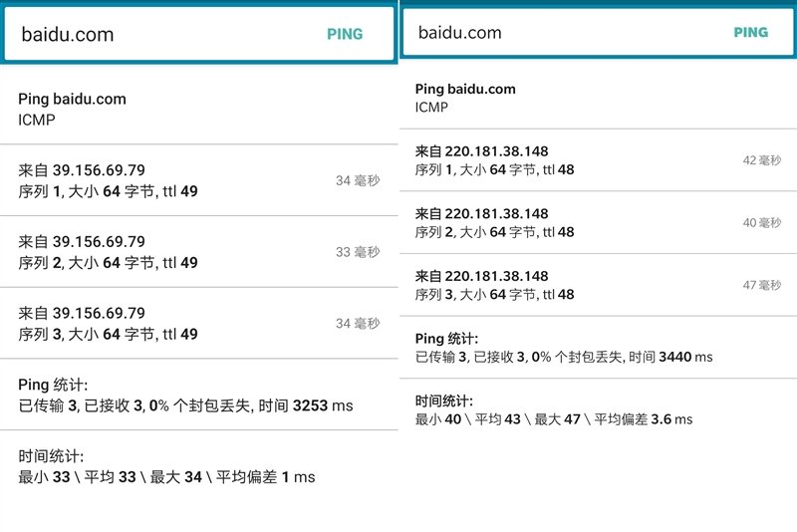Image resolution: width=797 pixels, height=532 pixels.
Task: Tap the 47 毫秒 latency value
Action: click(x=761, y=285)
